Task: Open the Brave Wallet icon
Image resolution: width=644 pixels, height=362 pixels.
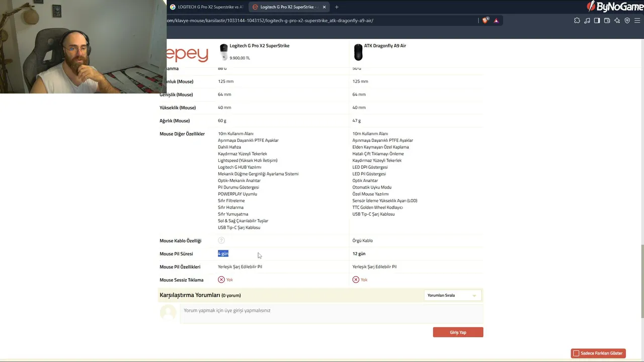Action: (607, 21)
